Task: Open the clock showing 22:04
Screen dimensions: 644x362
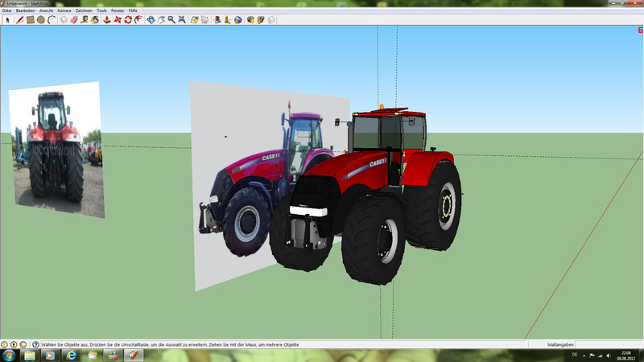Action: pyautogui.click(x=626, y=356)
